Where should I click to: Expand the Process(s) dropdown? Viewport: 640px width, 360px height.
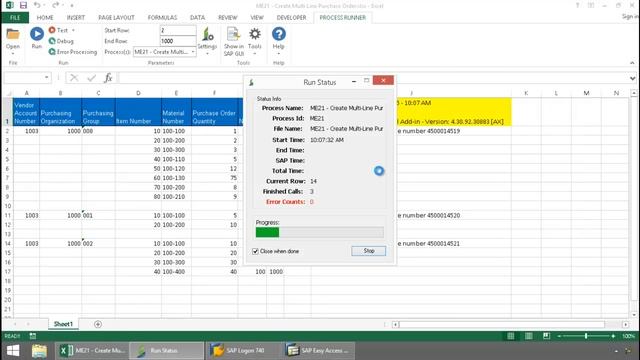193,52
